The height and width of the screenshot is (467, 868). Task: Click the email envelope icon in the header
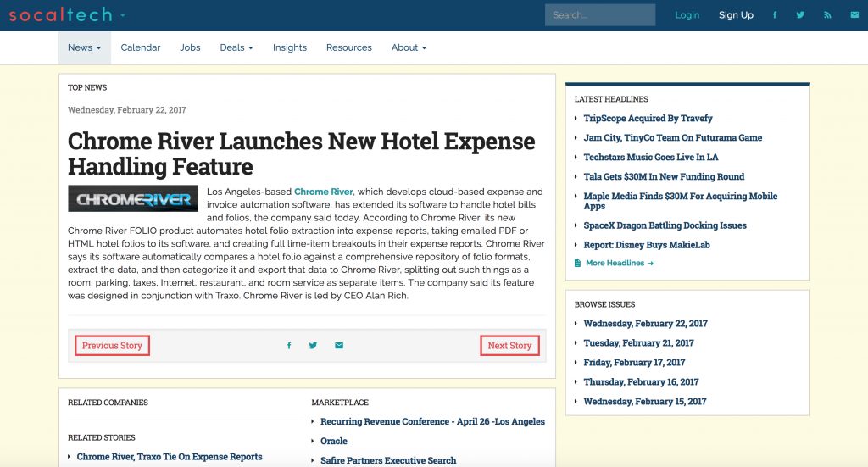coord(854,15)
